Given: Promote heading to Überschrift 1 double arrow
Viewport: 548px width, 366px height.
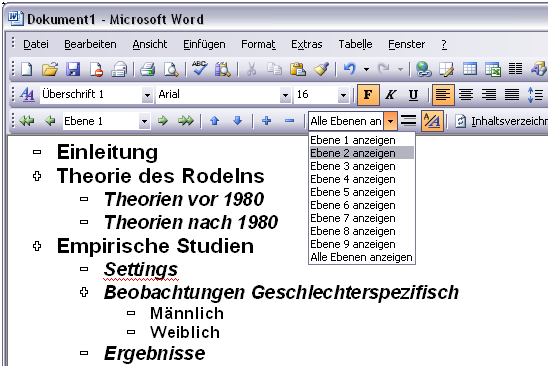Looking at the screenshot, I should click(x=27, y=121).
